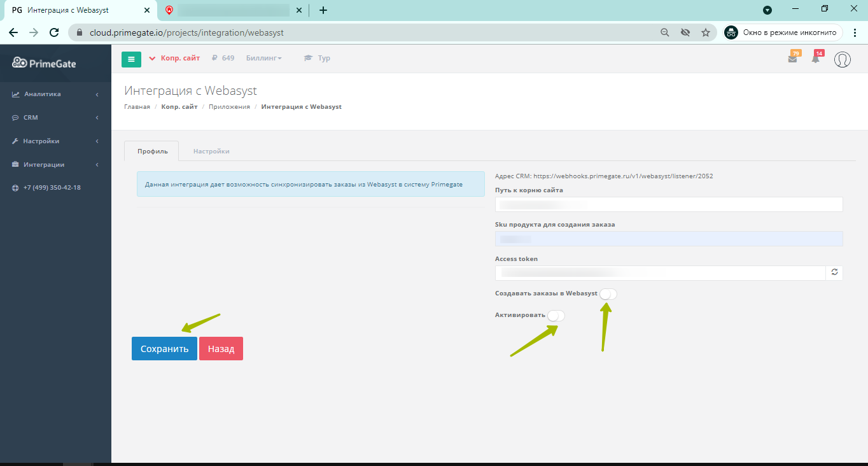
Task: Click the phone number +7 (499) 350-42-18
Action: pos(52,188)
